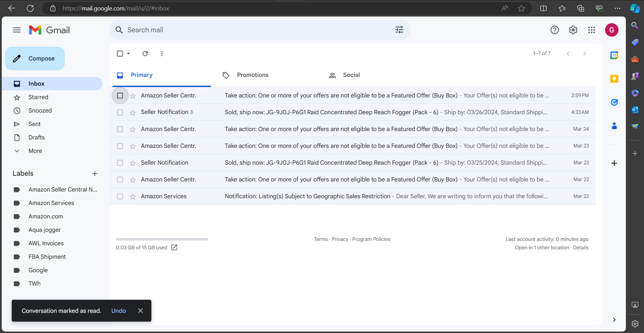This screenshot has width=644, height=333.
Task: Create a new label plus icon
Action: pos(95,173)
